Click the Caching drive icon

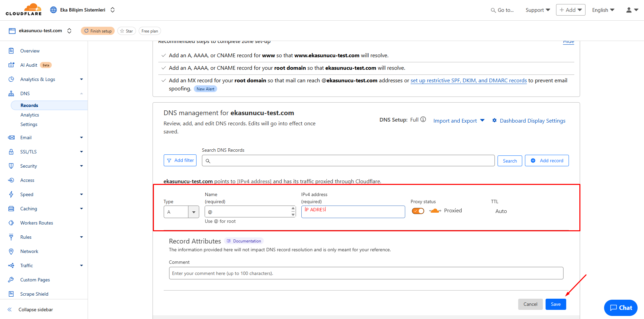tap(11, 209)
